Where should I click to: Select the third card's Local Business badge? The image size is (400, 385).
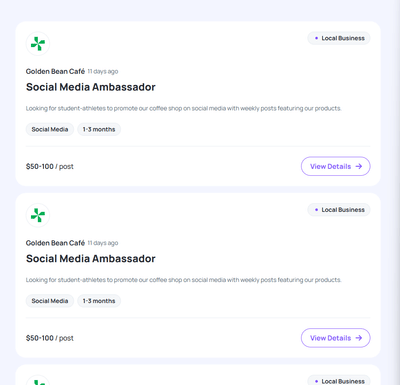click(339, 381)
